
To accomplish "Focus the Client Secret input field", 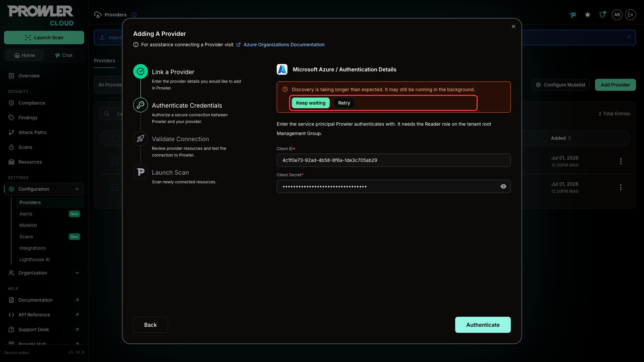I will (394, 186).
